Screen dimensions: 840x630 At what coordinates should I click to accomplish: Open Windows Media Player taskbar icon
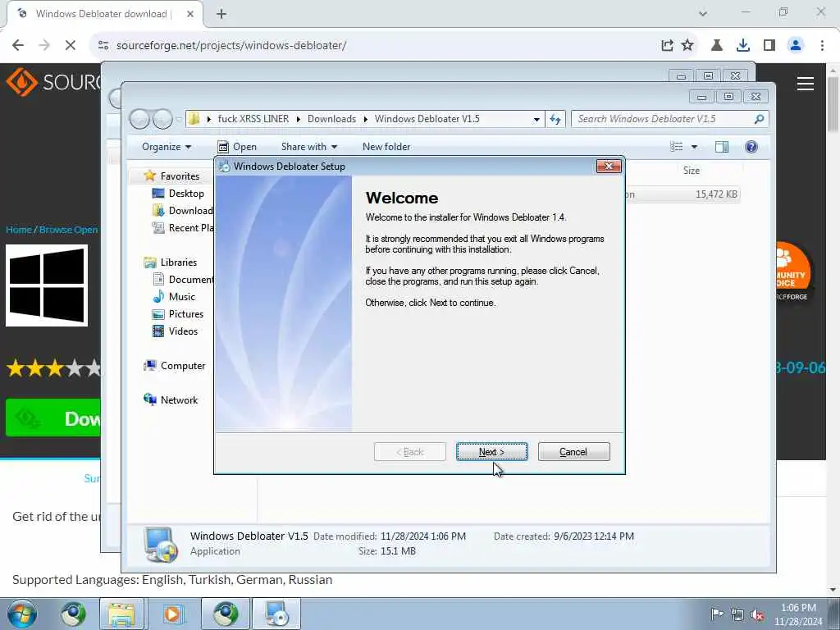click(172, 614)
